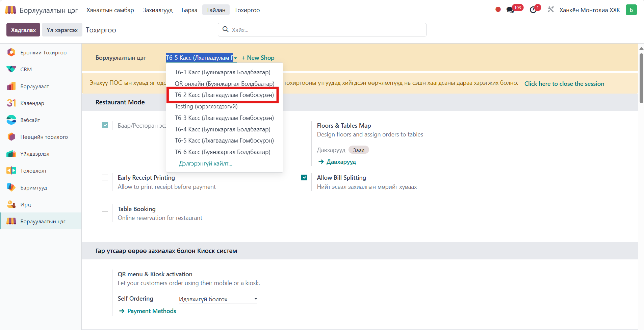Viewport: 644px width, 330px height.
Task: Select Т6-2 Касс (Лхагвадулам Гомбосүрэн) option
Action: [x=224, y=95]
